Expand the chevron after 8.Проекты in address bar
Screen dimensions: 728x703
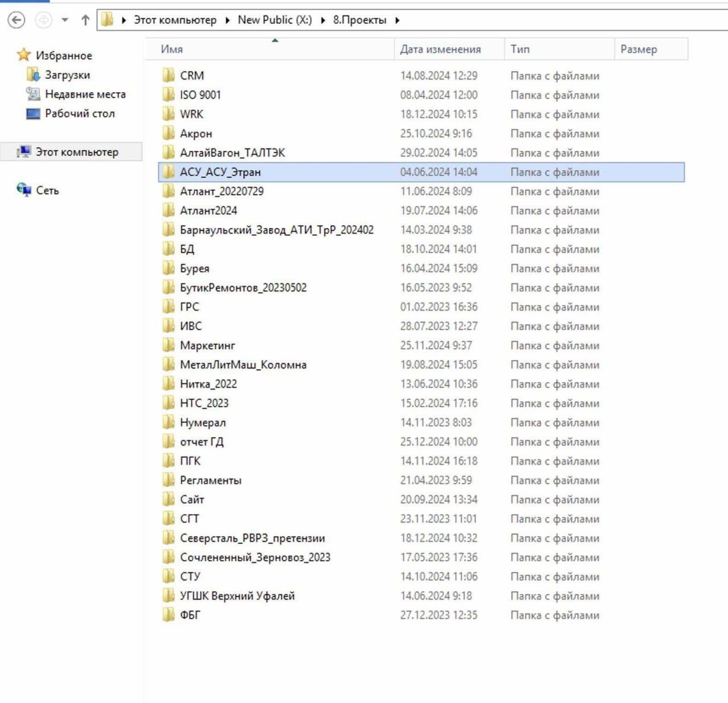pyautogui.click(x=397, y=20)
